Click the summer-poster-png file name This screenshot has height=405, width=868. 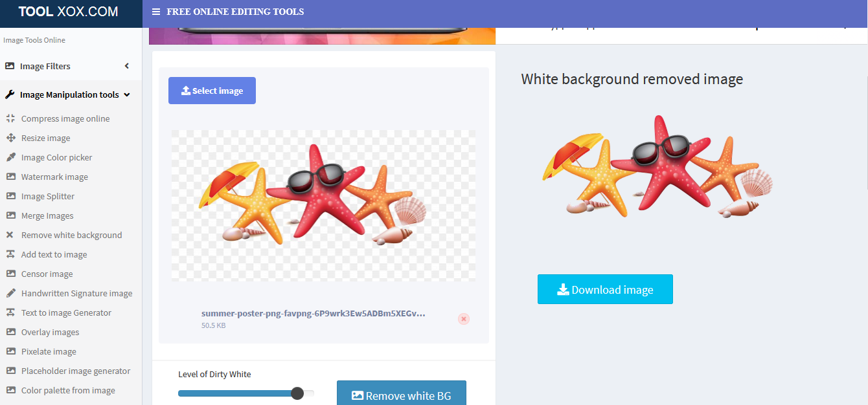[x=314, y=313]
